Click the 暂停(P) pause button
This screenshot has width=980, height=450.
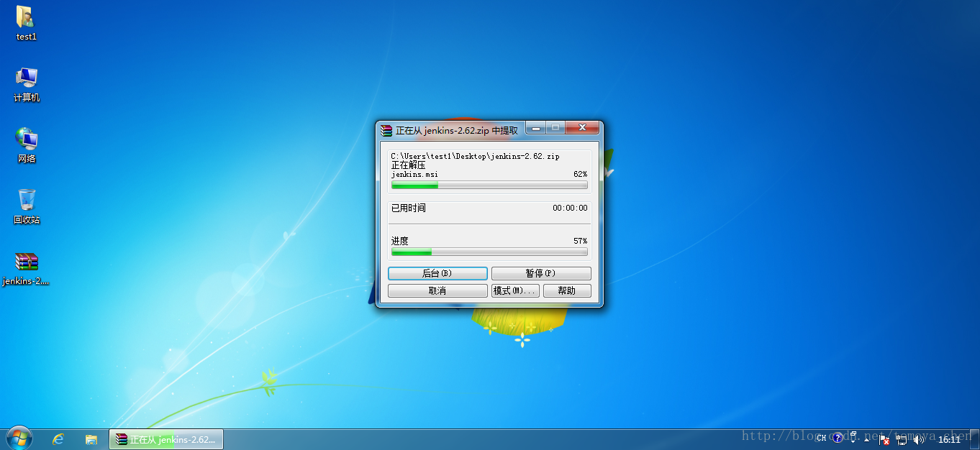click(541, 274)
